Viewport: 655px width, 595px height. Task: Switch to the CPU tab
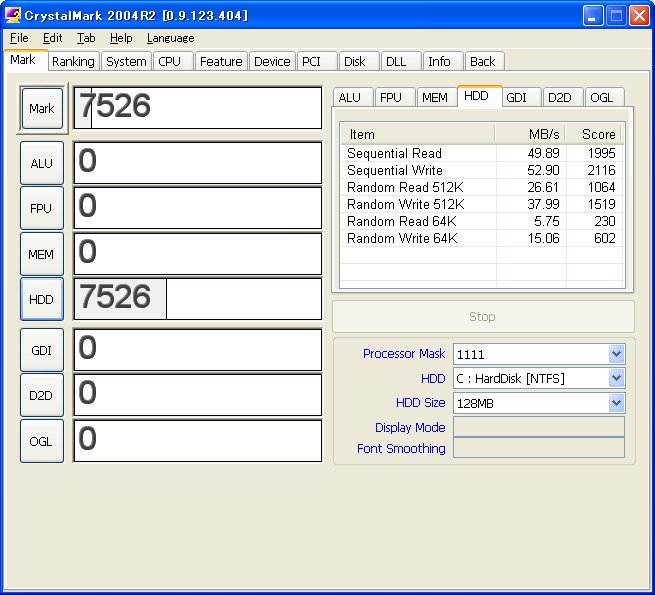(173, 61)
